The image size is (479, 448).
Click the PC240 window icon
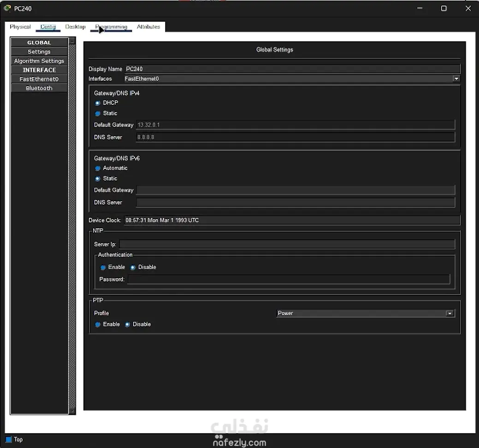tap(7, 8)
